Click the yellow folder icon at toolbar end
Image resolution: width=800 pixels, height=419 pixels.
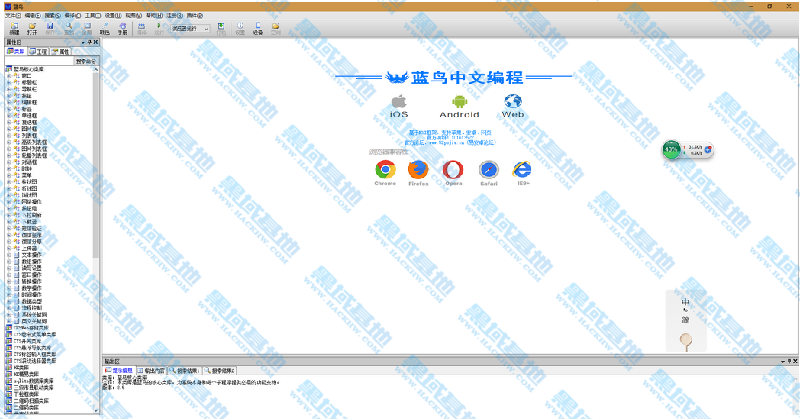pos(276,26)
